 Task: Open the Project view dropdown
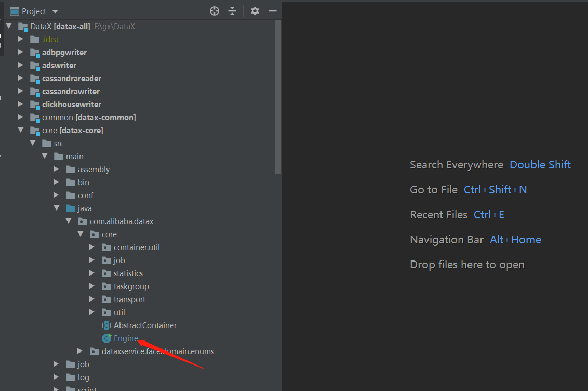(x=55, y=11)
